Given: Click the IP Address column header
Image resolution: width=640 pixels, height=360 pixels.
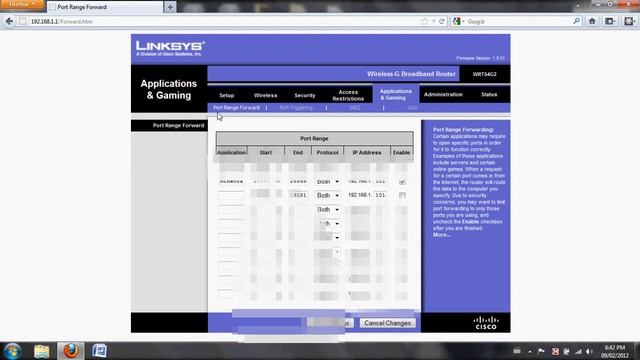Looking at the screenshot, I should [x=367, y=152].
